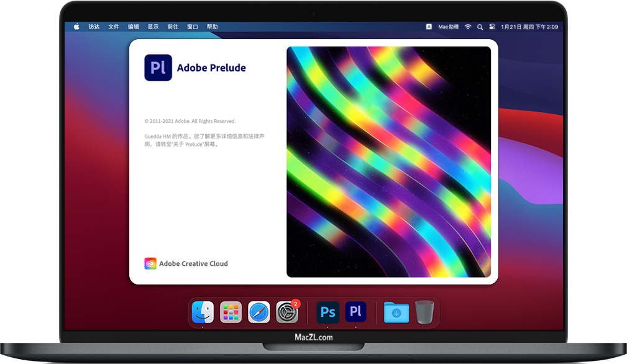Click the Pl logo on the Prelude splash screen

point(158,67)
